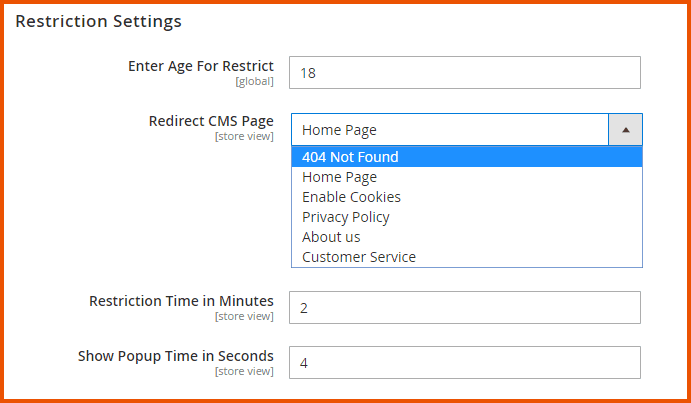This screenshot has height=403, width=691.
Task: Click the dropdown arrow of Redirect CMS Page
Action: point(625,130)
